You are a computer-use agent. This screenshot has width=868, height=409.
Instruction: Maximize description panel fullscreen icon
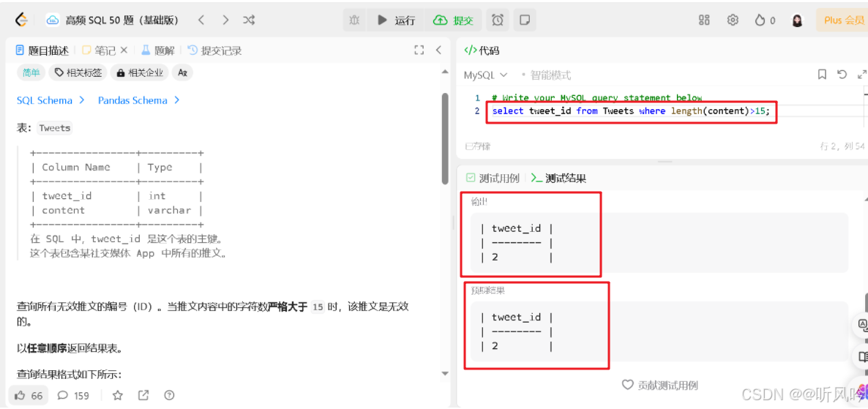[419, 50]
